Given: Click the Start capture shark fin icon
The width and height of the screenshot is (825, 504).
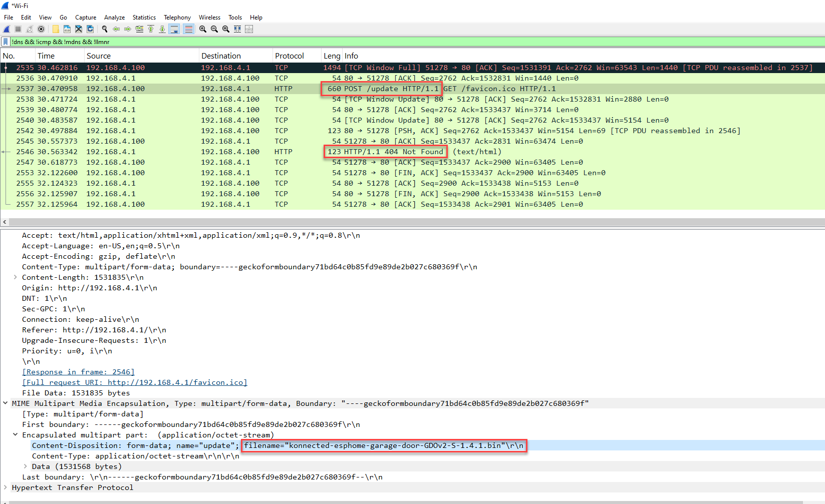Looking at the screenshot, I should click(x=7, y=29).
